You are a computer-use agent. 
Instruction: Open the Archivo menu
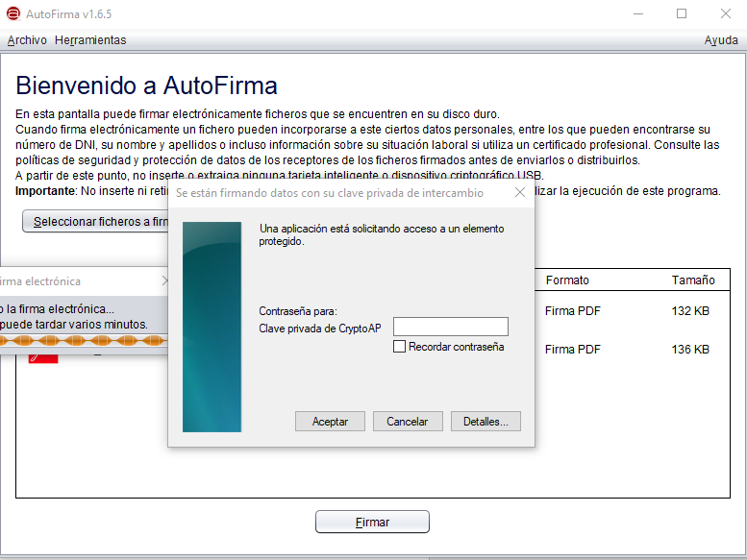tap(27, 40)
